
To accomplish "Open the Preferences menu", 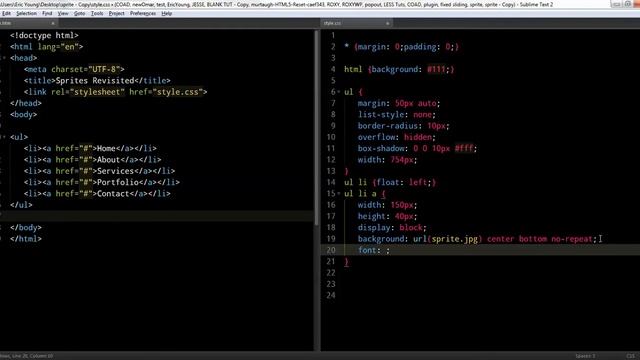I will [x=143, y=13].
